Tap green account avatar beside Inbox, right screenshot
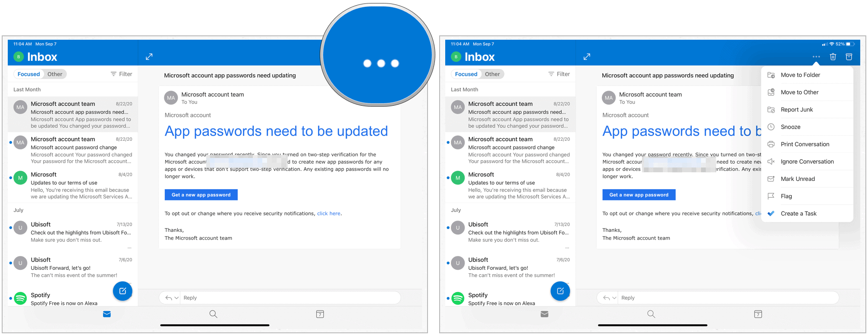This screenshot has width=868, height=335. pos(456,57)
